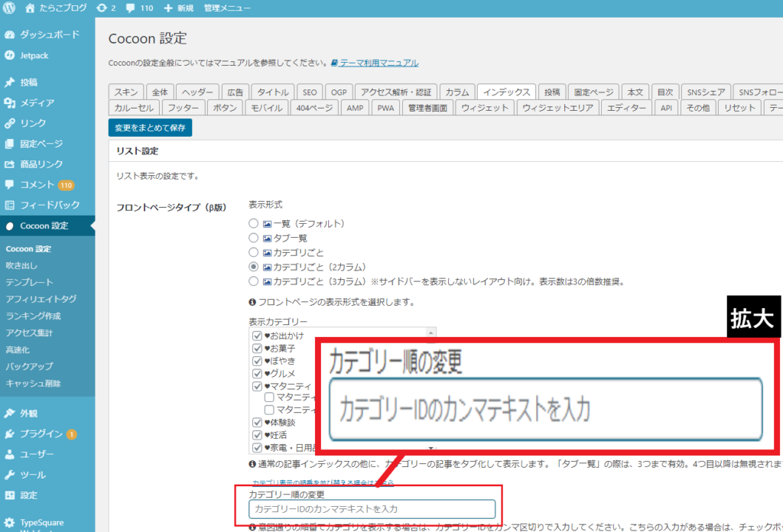Open ランキング作成 in the submenu
Screen dimensions: 783x532
point(33,316)
